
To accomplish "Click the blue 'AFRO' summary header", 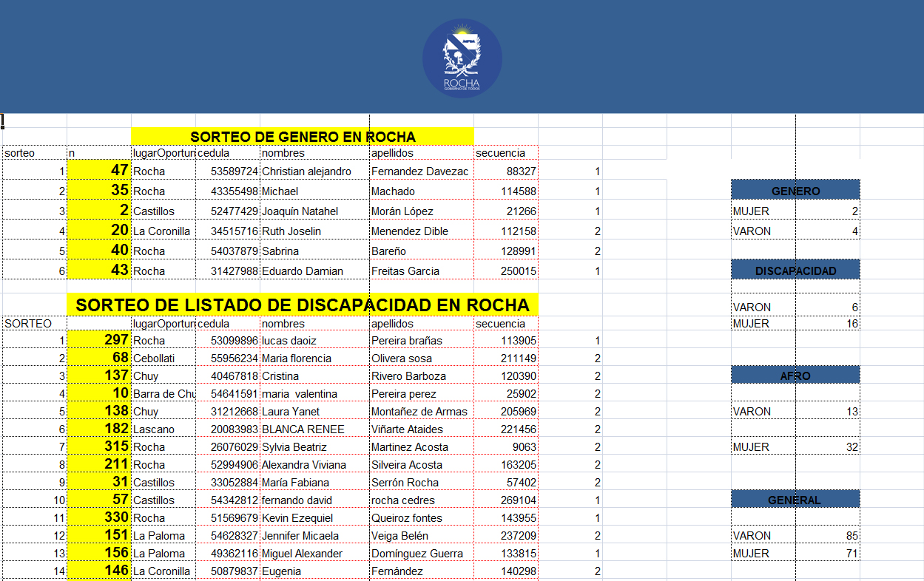I will 795,376.
